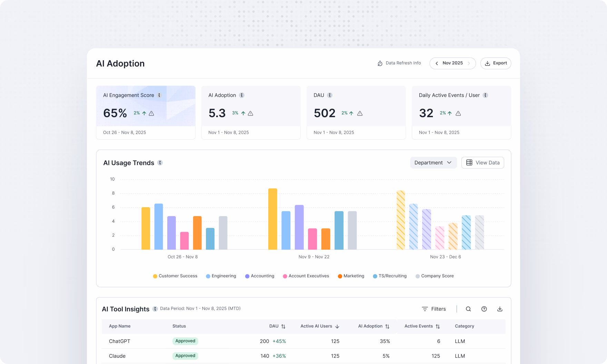Click the left chevron to view previous month

tap(437, 63)
